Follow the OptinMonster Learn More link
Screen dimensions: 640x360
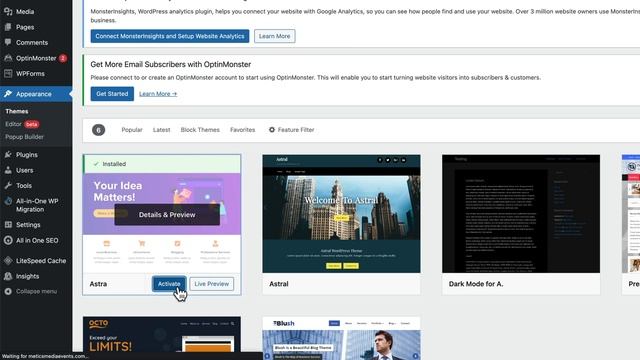pos(158,94)
